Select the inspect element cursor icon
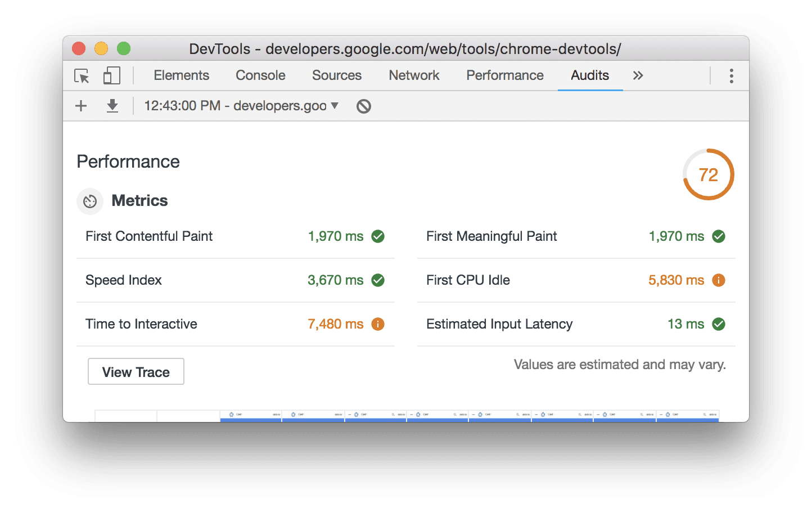812x512 pixels. (x=82, y=75)
